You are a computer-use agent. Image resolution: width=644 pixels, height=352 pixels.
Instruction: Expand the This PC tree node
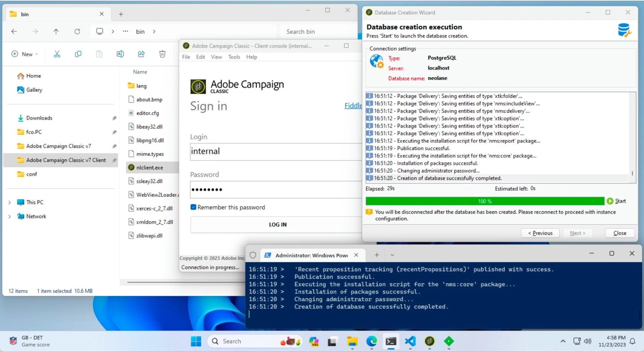point(9,202)
